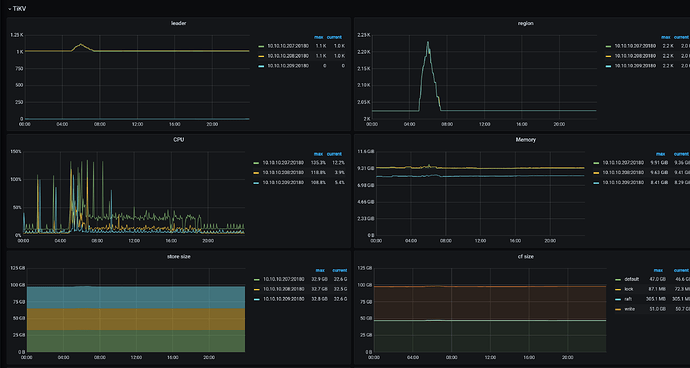Click green color swatch for 10.10.10.207 in CPU legend
This screenshot has width=690, height=368.
tap(256, 162)
